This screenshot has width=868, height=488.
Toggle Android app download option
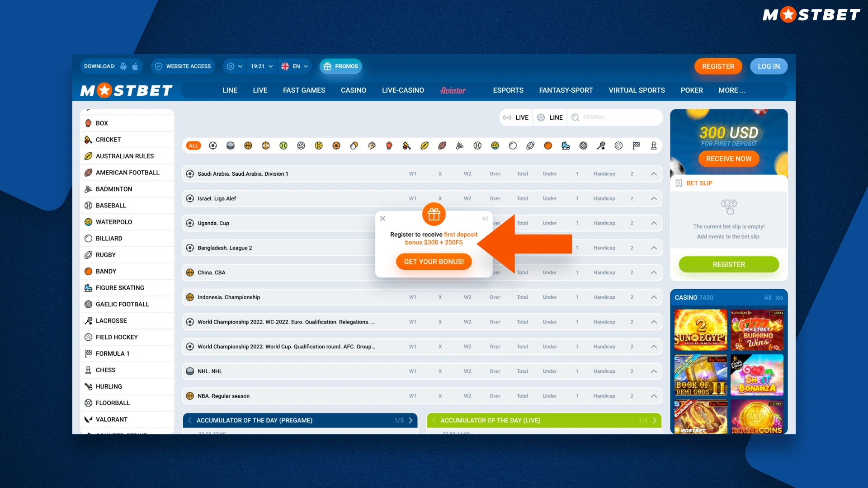(124, 66)
